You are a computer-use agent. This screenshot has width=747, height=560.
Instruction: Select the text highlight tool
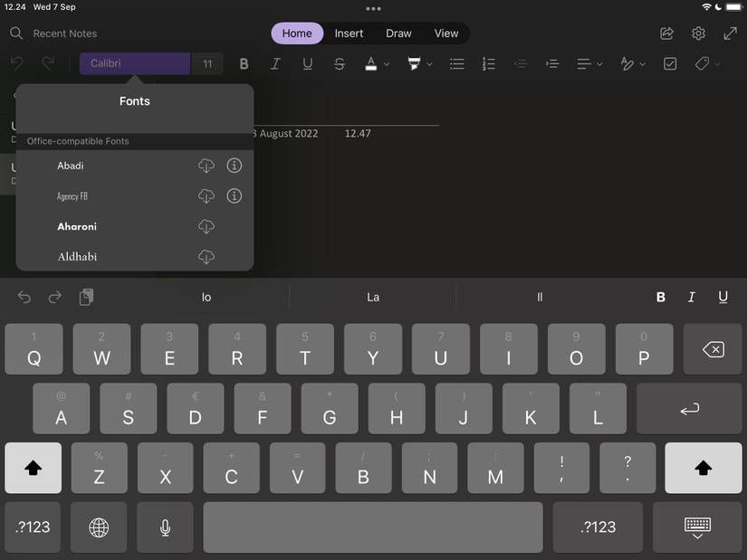[413, 63]
